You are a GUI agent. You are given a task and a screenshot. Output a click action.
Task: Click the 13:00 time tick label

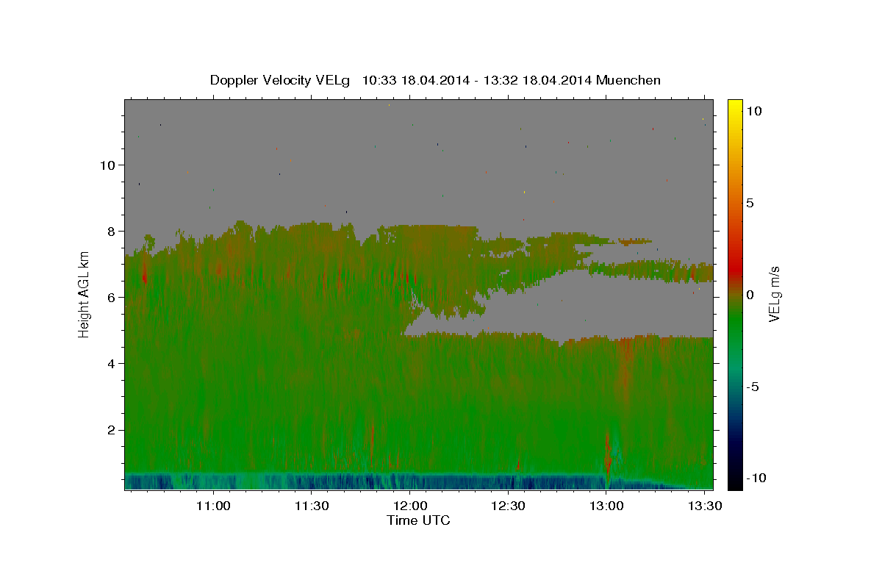coord(606,506)
